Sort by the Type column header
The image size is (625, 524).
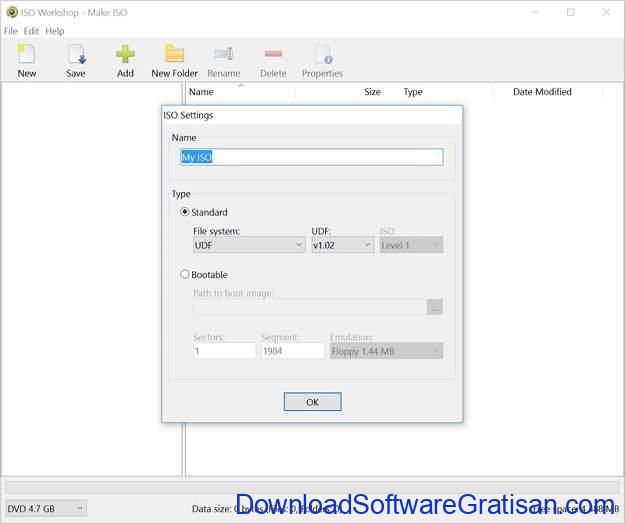click(438, 92)
